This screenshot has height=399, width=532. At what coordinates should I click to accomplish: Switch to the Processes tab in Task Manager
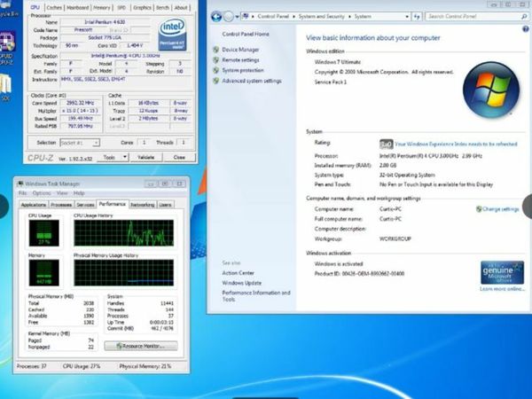click(61, 205)
